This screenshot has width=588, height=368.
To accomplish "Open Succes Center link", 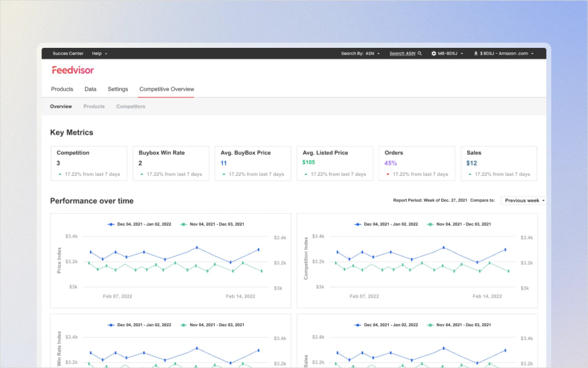I will 68,53.
